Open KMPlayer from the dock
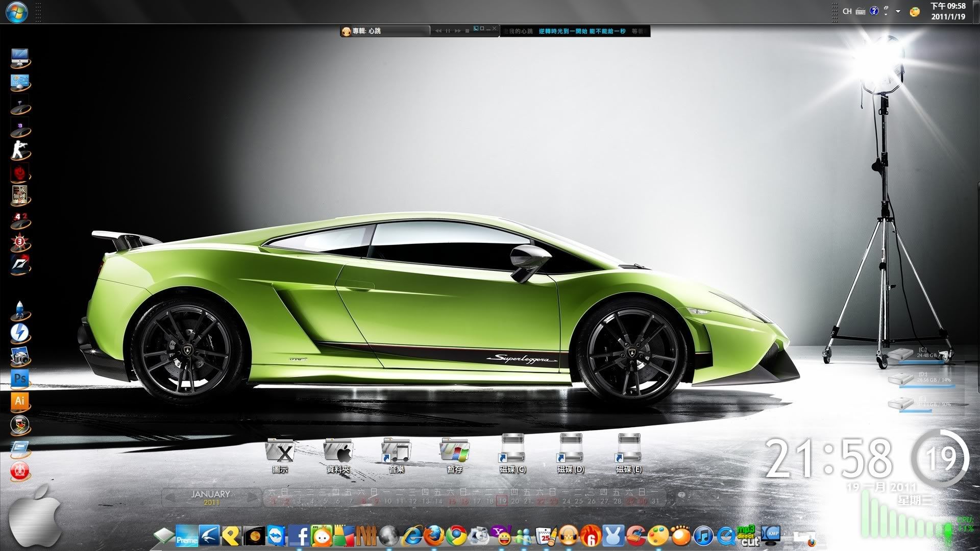 (771, 536)
